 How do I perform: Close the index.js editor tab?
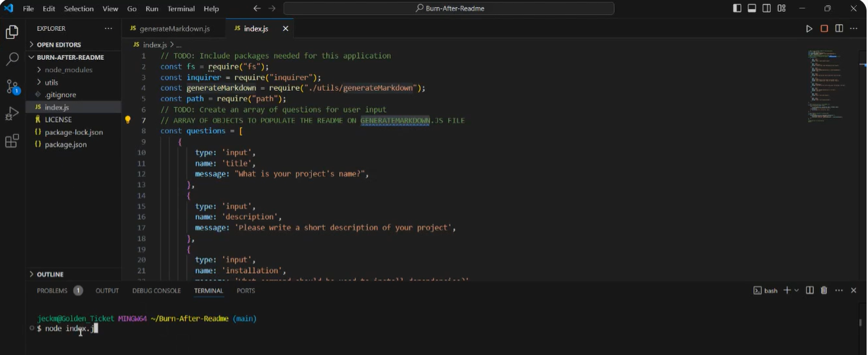pos(286,29)
